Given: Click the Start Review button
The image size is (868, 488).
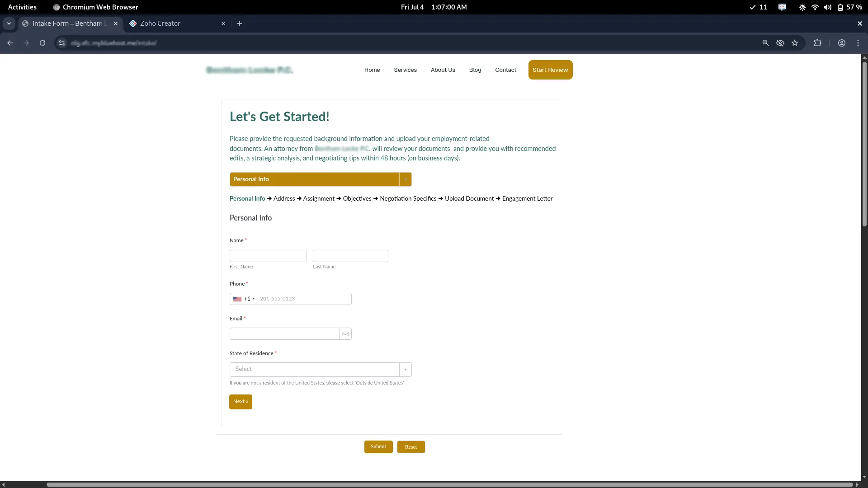Looking at the screenshot, I should tap(550, 70).
